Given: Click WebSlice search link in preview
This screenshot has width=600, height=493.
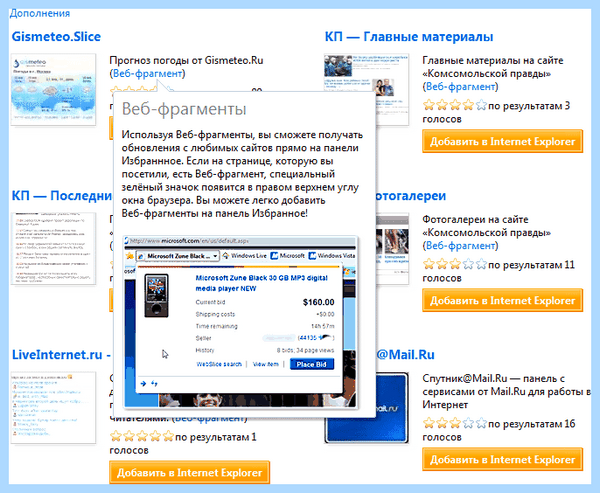Looking at the screenshot, I should (x=219, y=364).
